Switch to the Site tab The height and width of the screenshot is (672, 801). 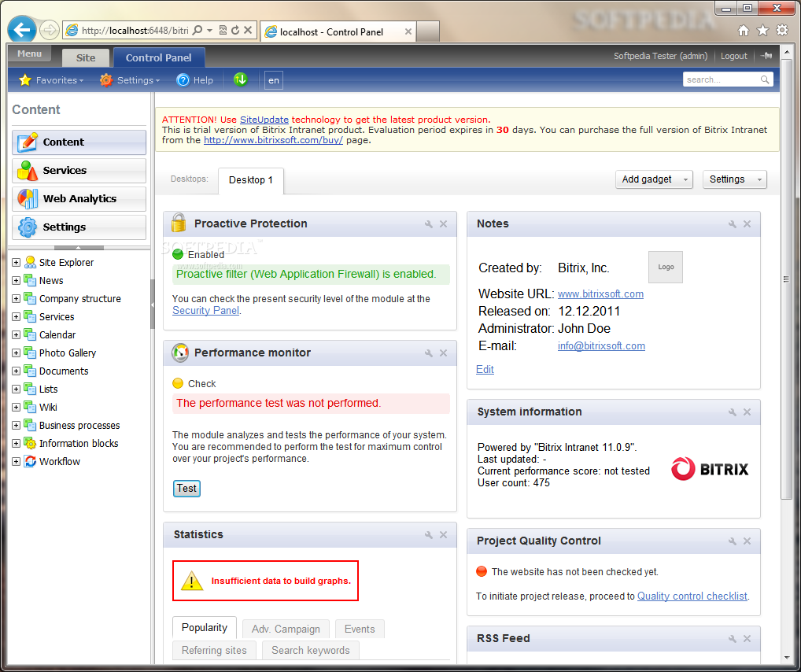pos(86,57)
